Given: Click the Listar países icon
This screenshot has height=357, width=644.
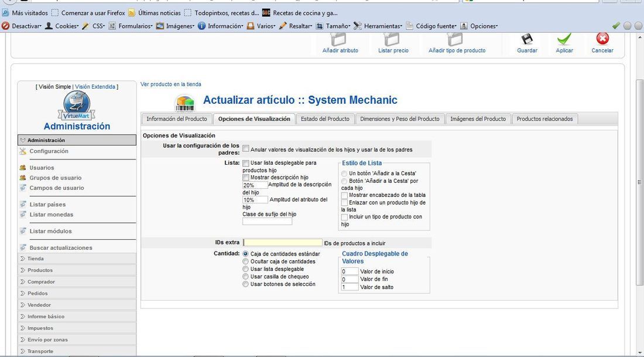Looking at the screenshot, I should tap(23, 205).
